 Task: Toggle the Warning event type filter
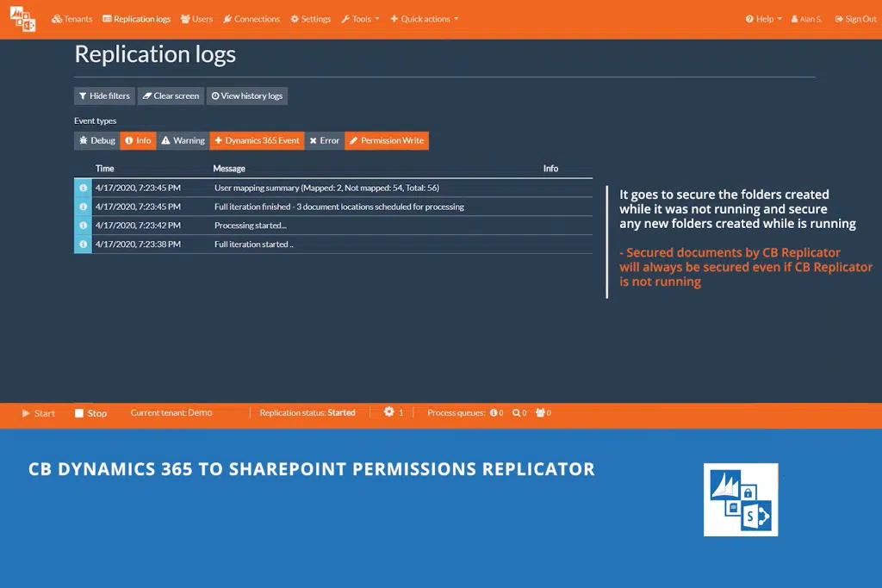point(183,140)
